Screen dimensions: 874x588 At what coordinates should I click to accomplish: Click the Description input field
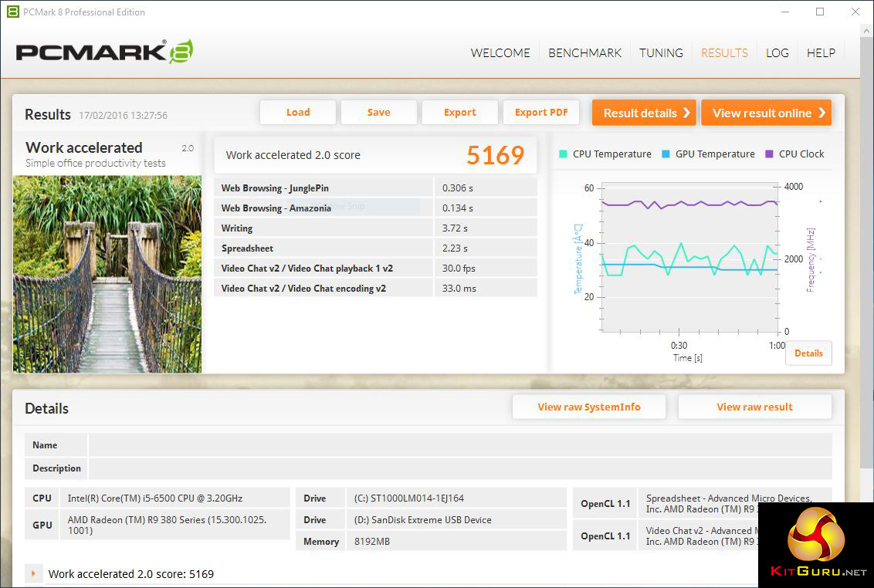(460, 468)
